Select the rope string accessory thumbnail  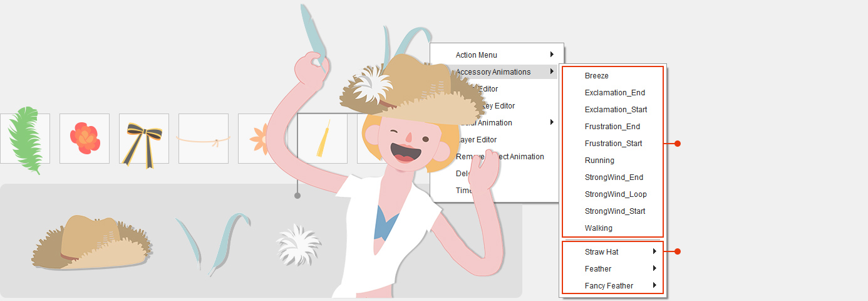coord(203,139)
